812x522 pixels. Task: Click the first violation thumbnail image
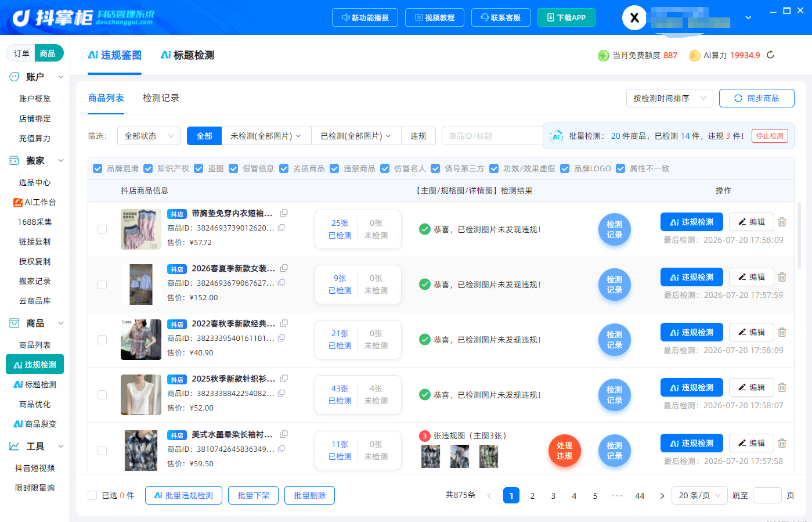430,456
